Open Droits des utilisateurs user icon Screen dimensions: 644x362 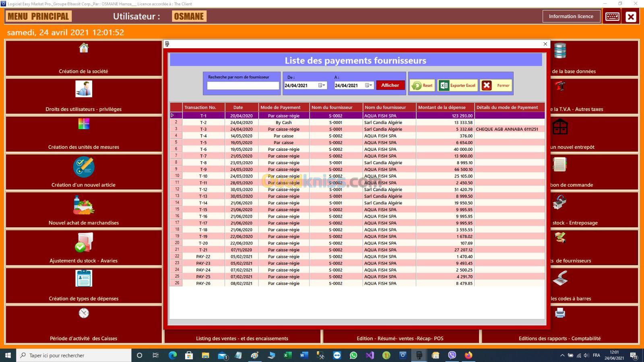(x=84, y=89)
